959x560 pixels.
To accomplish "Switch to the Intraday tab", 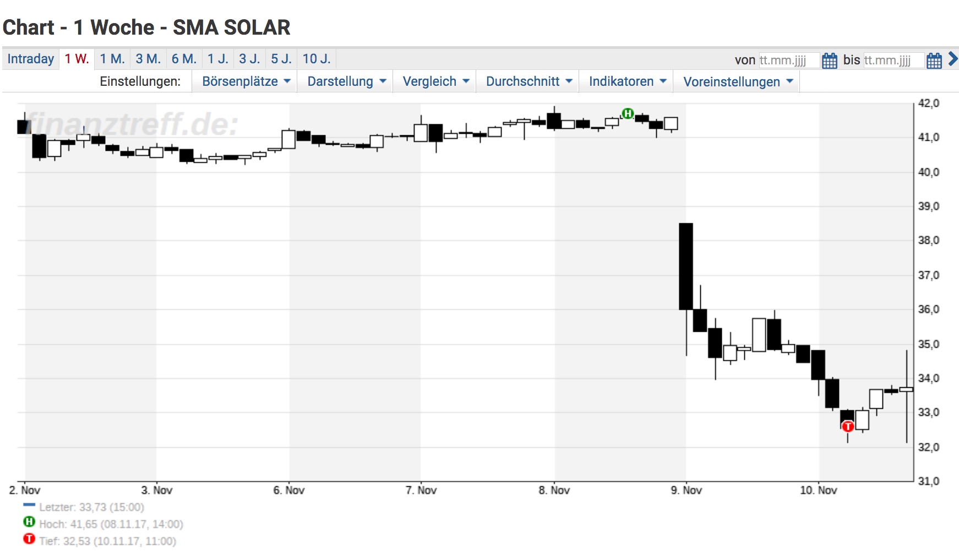I will tap(30, 58).
